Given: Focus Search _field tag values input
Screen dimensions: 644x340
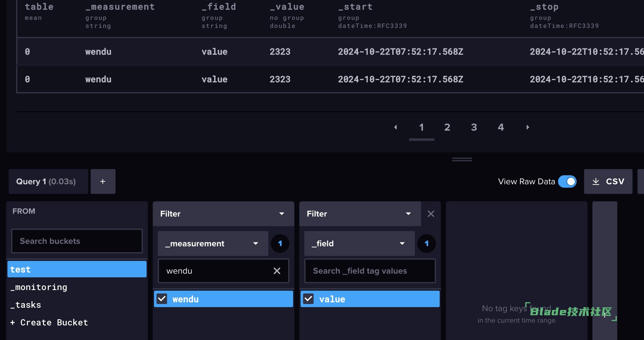Looking at the screenshot, I should coord(370,271).
